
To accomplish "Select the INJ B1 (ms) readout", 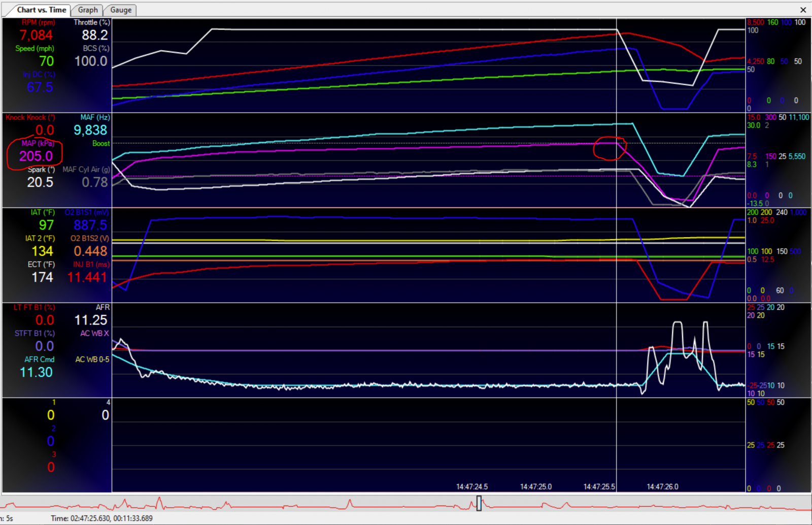I will (x=87, y=277).
